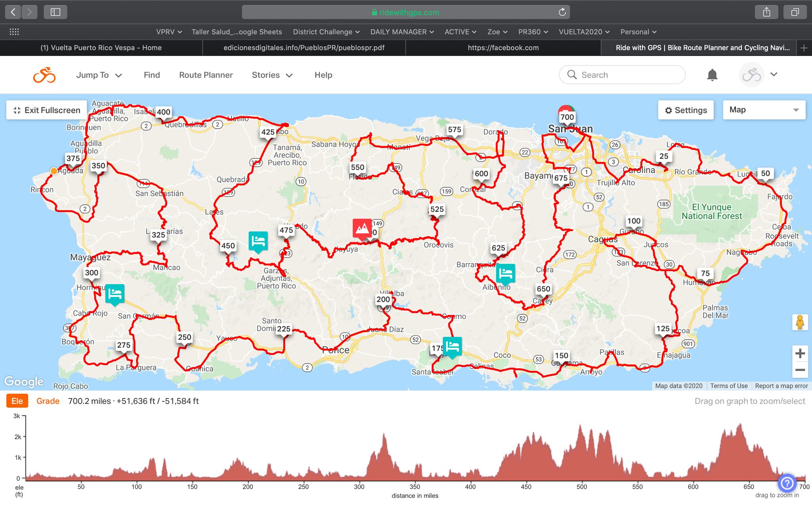Click the 125 mile marker near Maunabo

pyautogui.click(x=663, y=329)
